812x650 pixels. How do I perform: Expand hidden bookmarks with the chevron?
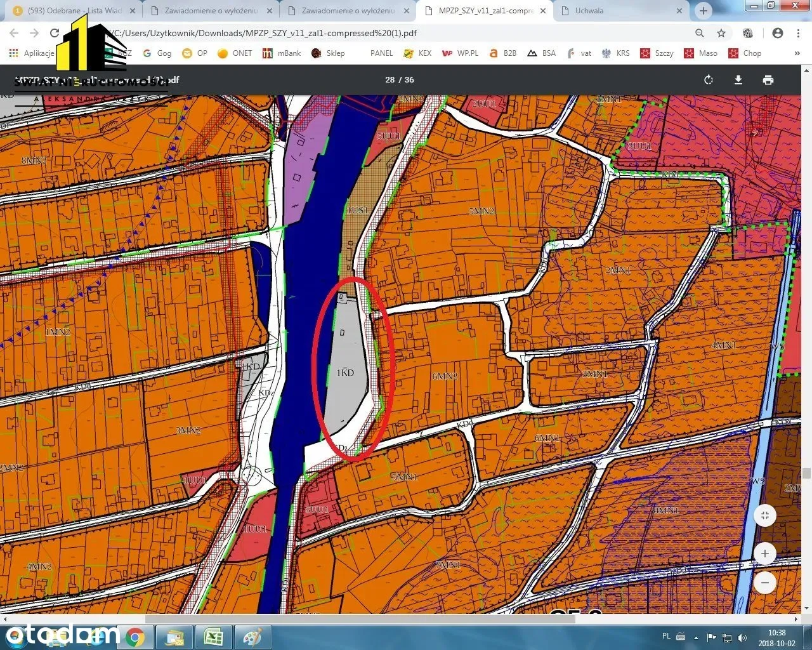(x=797, y=53)
